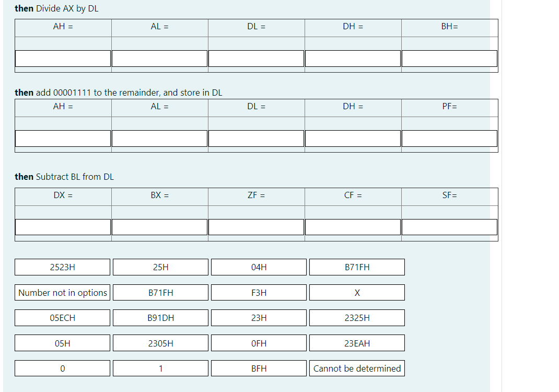The image size is (559, 392).
Task: Select the 2523H answer option
Action: [x=62, y=267]
